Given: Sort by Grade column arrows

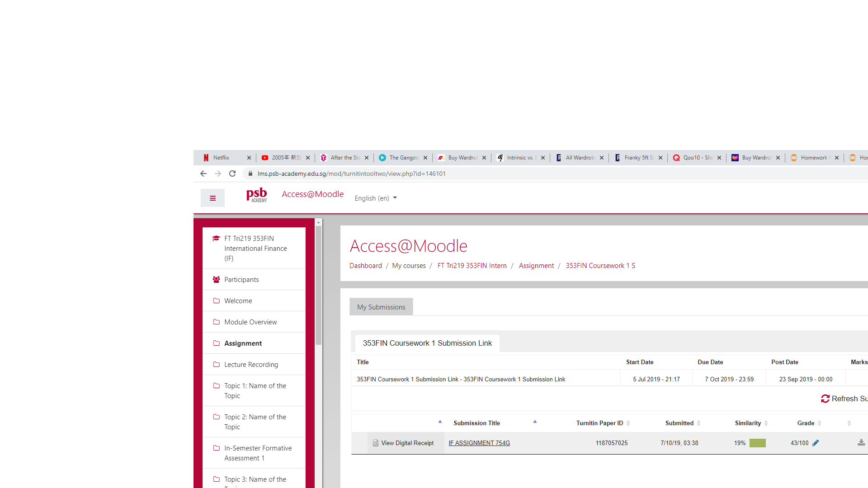Looking at the screenshot, I should point(819,423).
